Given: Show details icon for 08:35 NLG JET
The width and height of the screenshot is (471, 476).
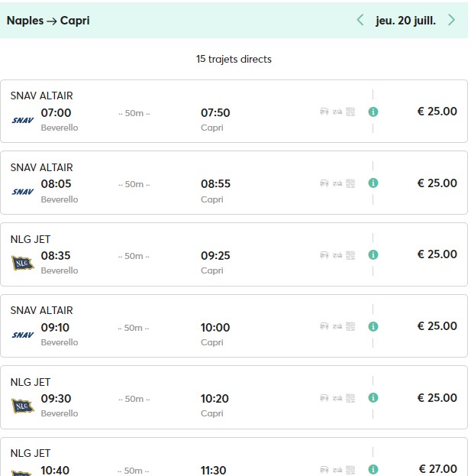Looking at the screenshot, I should pos(373,254).
